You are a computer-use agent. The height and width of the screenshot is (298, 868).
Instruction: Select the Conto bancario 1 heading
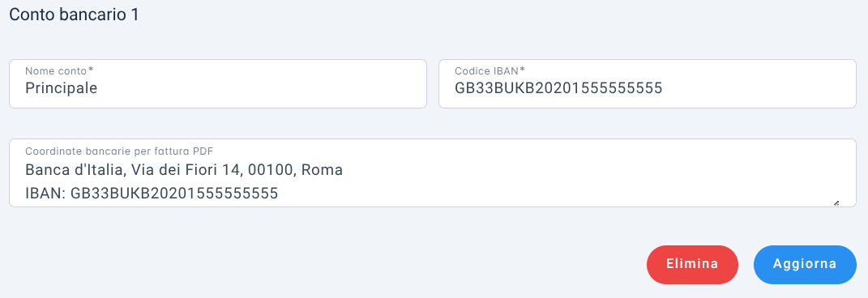pos(74,15)
